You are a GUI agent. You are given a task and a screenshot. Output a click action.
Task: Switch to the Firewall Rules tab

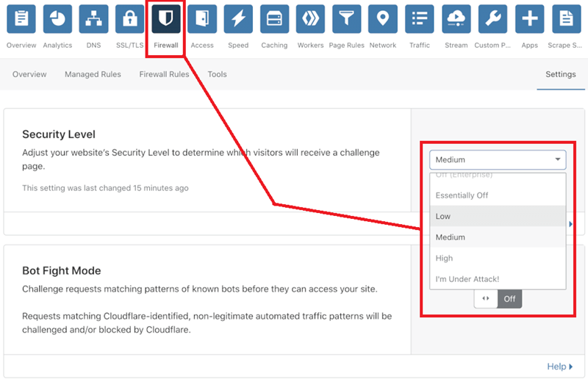tap(164, 74)
